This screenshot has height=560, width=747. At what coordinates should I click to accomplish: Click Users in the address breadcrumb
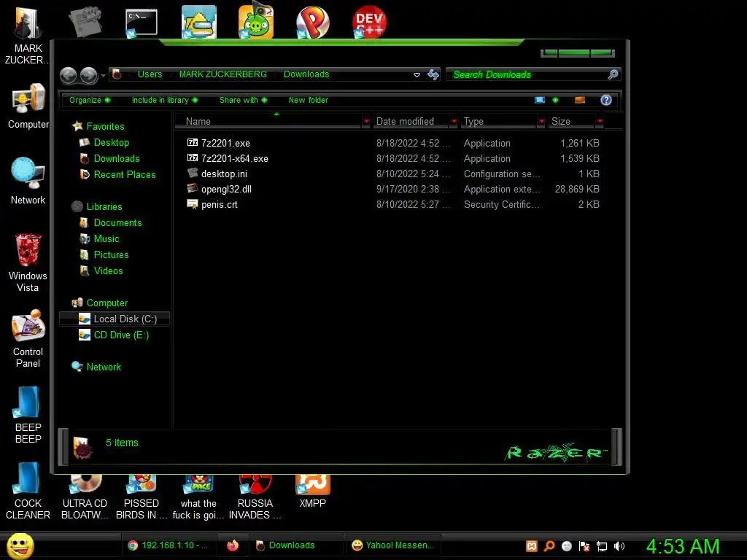tap(150, 74)
